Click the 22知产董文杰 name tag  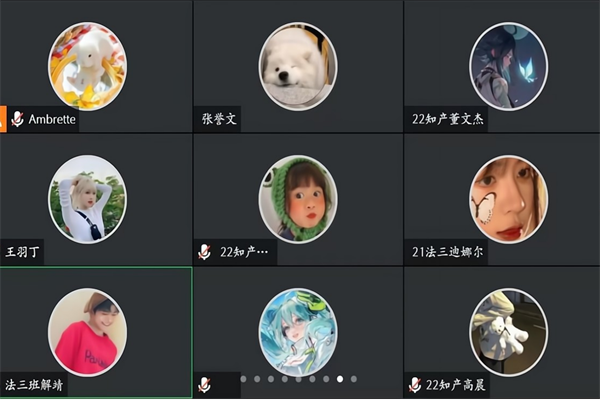click(x=448, y=119)
